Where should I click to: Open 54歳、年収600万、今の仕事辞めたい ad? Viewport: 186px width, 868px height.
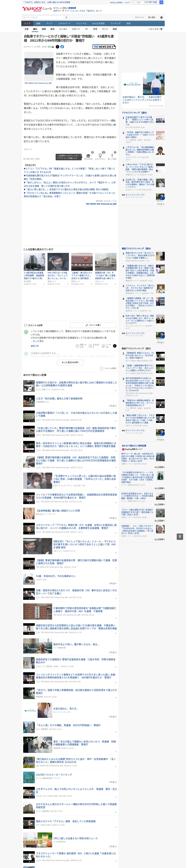tap(56, 576)
